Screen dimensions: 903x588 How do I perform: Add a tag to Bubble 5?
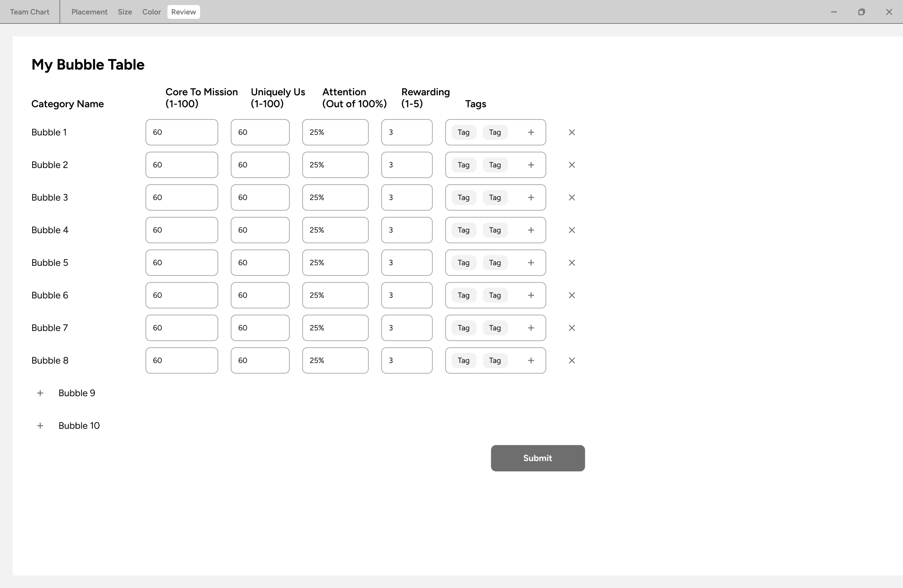tap(531, 263)
